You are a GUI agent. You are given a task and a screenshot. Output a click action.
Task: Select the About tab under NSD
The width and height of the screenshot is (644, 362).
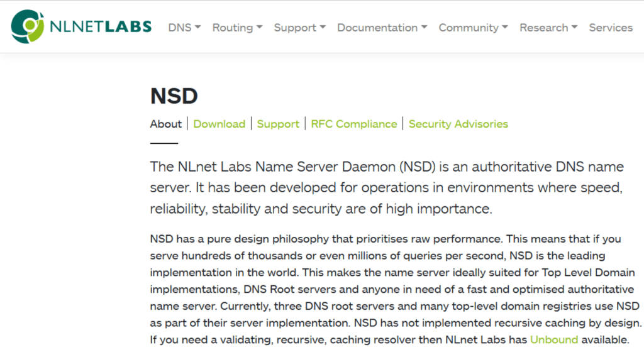tap(165, 124)
